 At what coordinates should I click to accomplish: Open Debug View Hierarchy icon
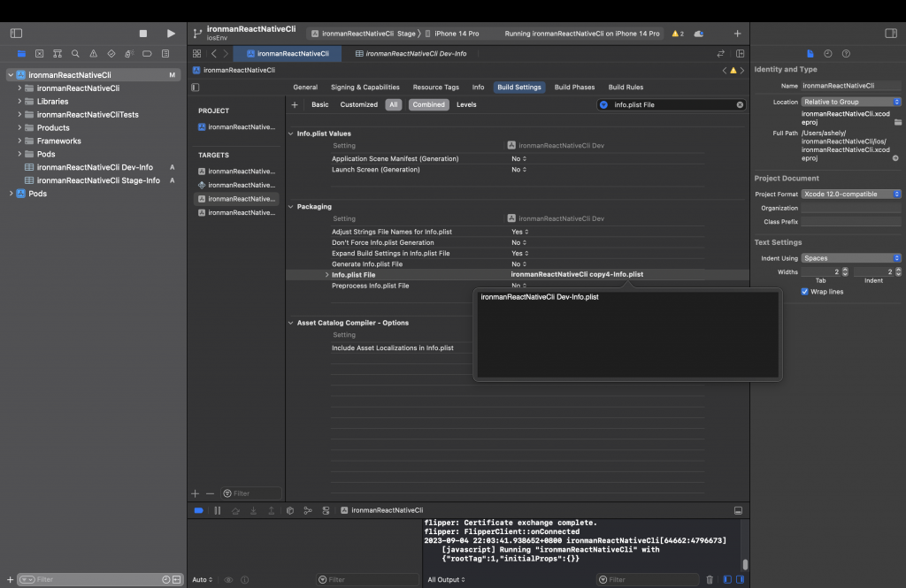click(x=290, y=510)
